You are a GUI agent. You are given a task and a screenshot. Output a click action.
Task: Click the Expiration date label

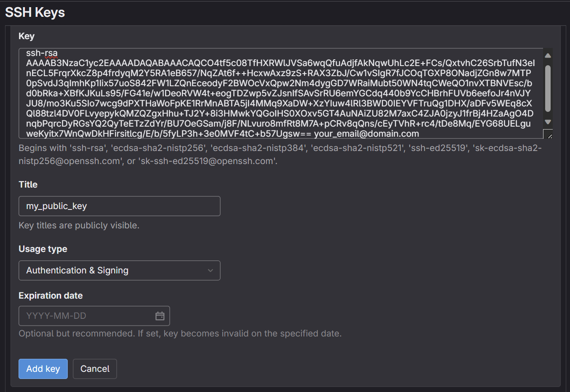[51, 296]
